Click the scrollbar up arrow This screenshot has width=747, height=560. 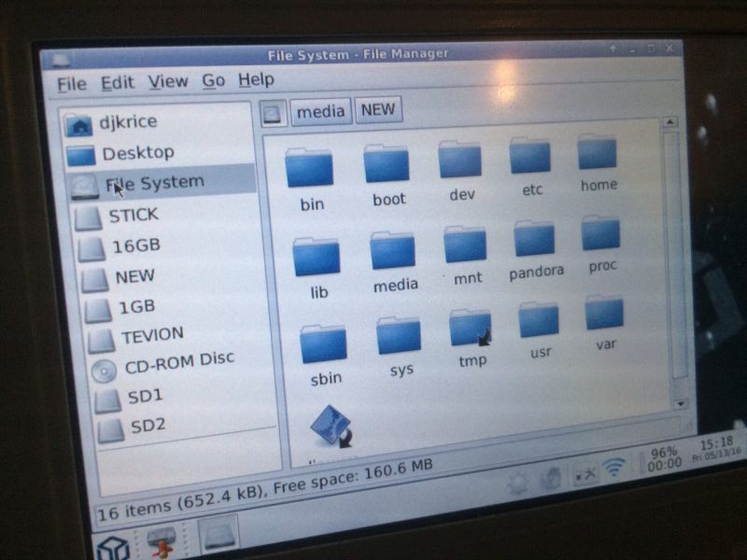[x=669, y=122]
